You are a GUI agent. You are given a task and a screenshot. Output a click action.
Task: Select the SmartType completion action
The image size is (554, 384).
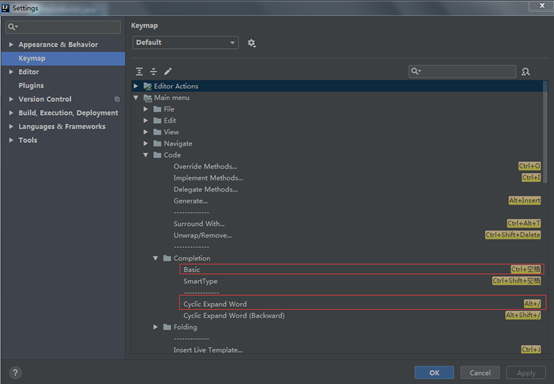click(x=200, y=281)
